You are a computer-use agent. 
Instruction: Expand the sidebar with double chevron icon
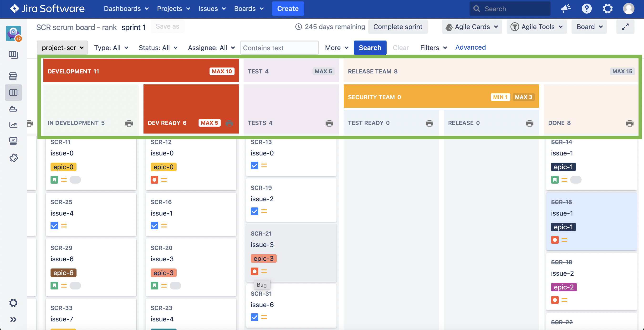coord(13,319)
